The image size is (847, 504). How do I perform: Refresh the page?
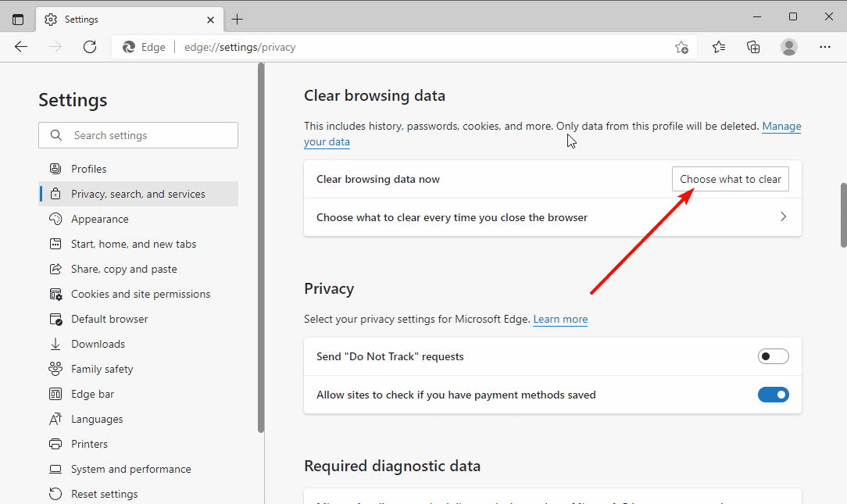(90, 47)
